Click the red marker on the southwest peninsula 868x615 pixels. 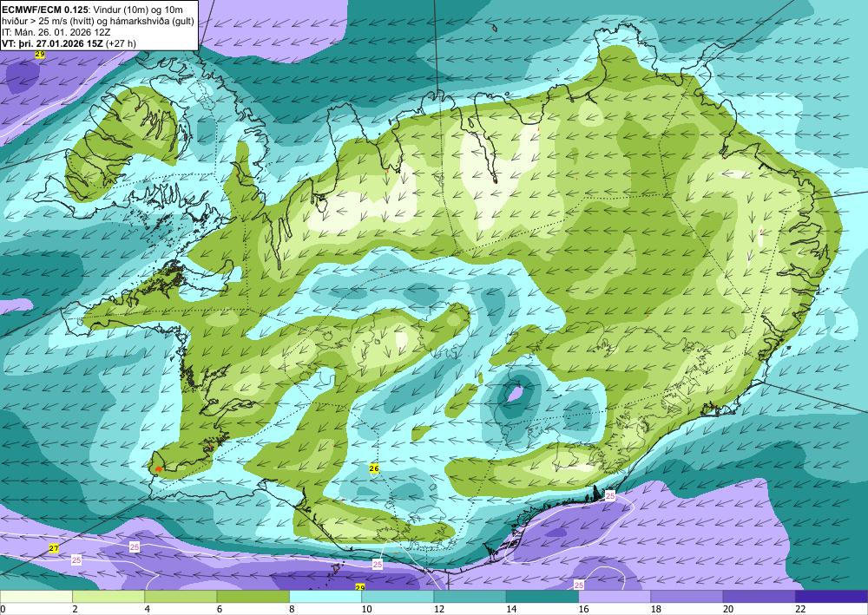click(x=158, y=469)
